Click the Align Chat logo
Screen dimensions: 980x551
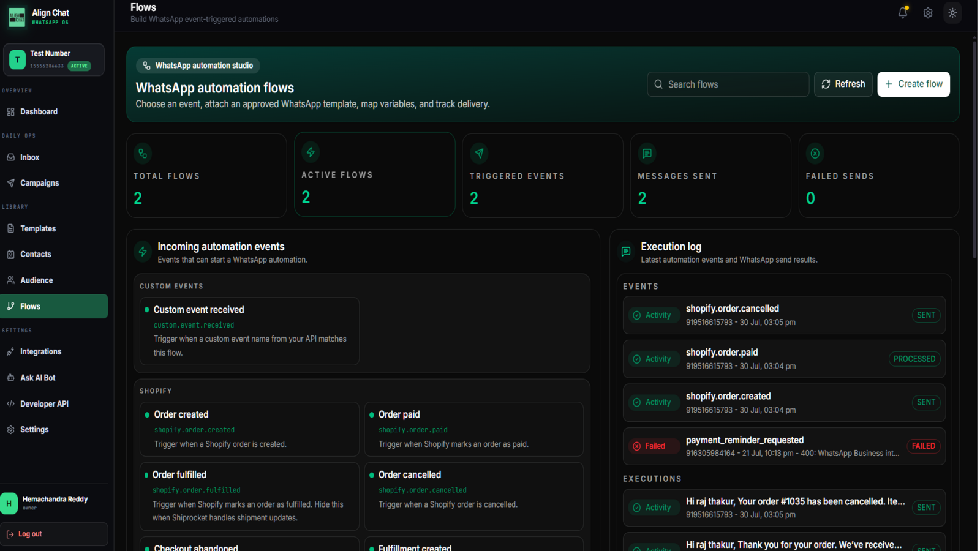click(x=17, y=17)
